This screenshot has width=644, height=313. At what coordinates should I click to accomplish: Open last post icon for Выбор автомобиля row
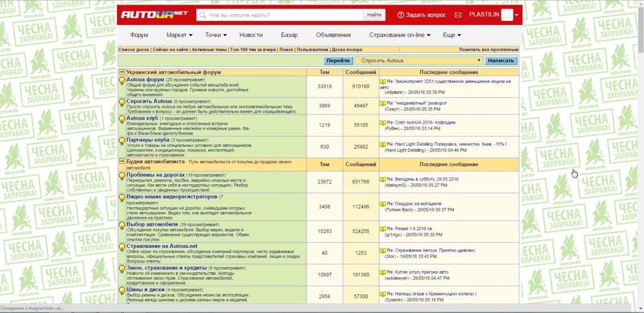[x=383, y=226]
